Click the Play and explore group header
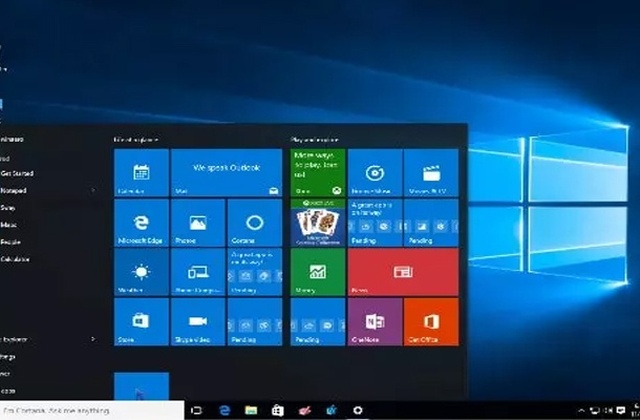Image resolution: width=640 pixels, height=420 pixels. coord(315,140)
